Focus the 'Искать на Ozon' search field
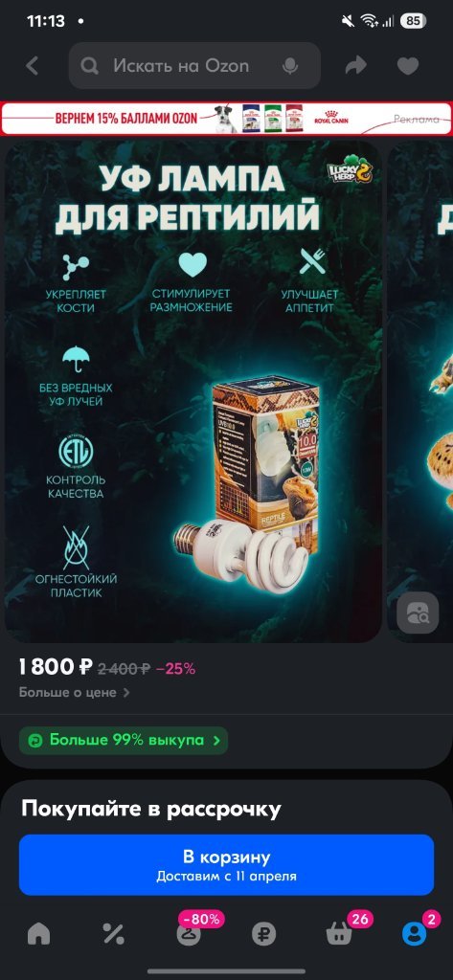Image resolution: width=453 pixels, height=980 pixels. [194, 66]
